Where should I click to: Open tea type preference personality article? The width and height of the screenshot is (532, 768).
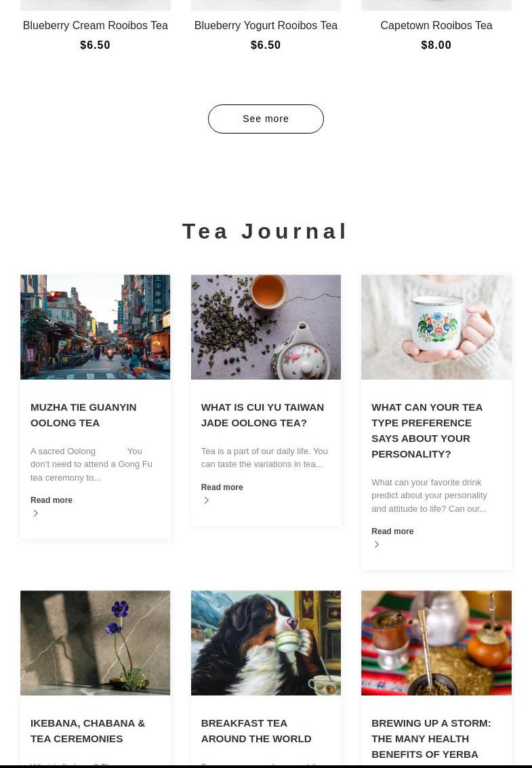tap(427, 430)
